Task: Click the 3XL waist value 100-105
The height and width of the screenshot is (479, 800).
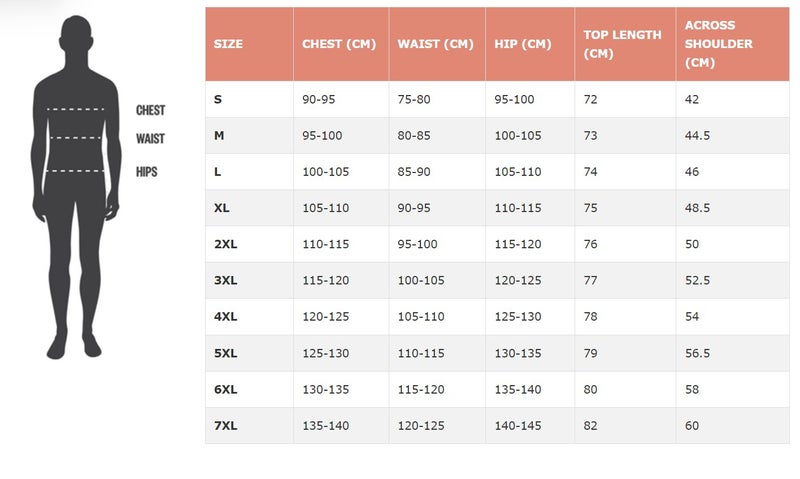Action: [421, 281]
